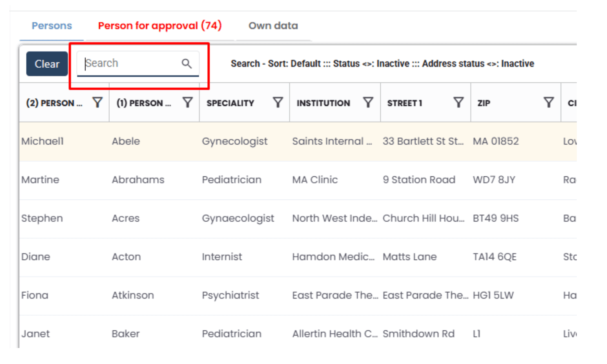The width and height of the screenshot is (607, 364).
Task: Open filter for (2) Person column
Action: [x=97, y=102]
